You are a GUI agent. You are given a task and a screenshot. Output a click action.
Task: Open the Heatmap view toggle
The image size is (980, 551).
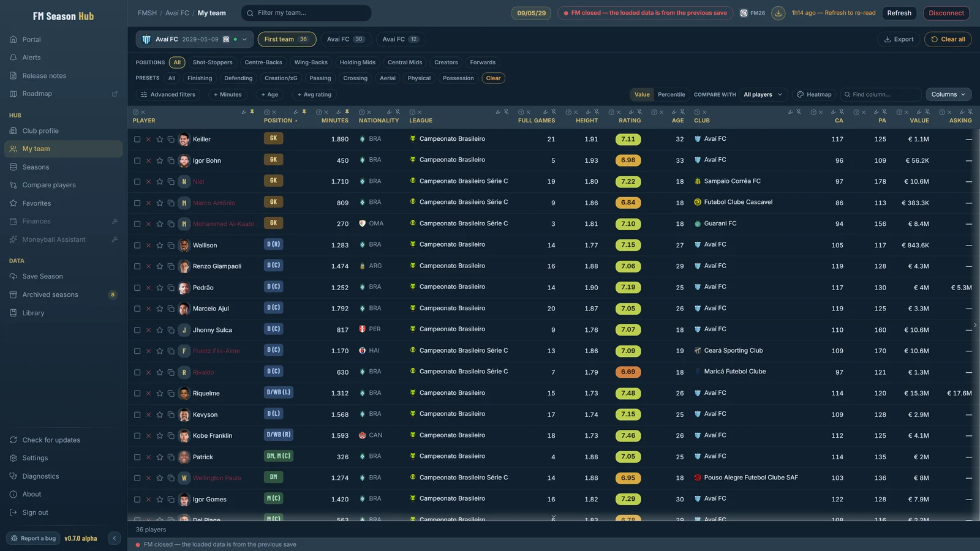(x=814, y=94)
